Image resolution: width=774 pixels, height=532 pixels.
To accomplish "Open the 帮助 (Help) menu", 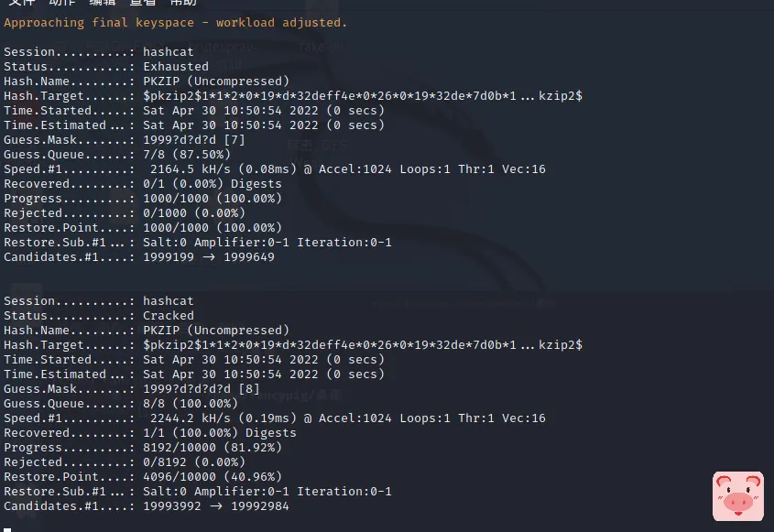I will (x=182, y=3).
